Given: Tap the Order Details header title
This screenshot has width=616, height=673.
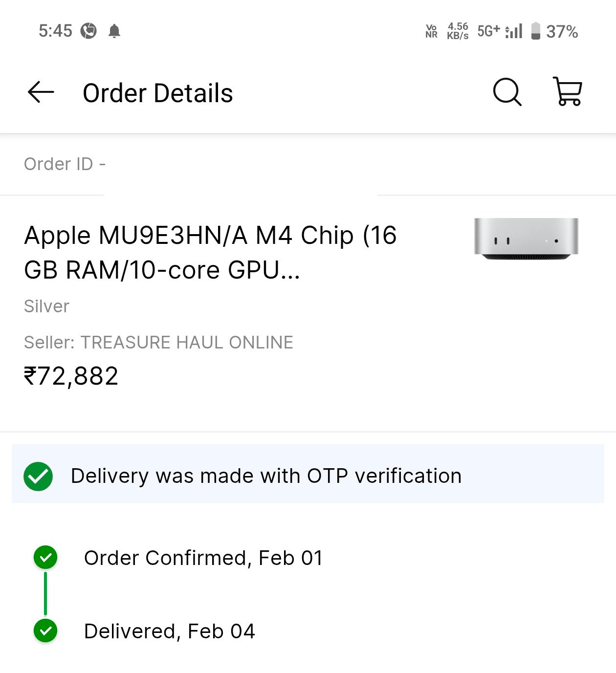Looking at the screenshot, I should pyautogui.click(x=158, y=93).
